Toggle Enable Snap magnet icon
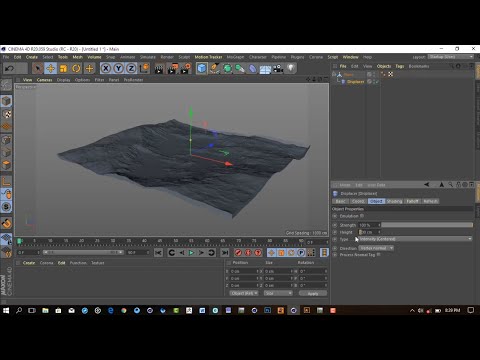480x360 pixels. point(6,223)
